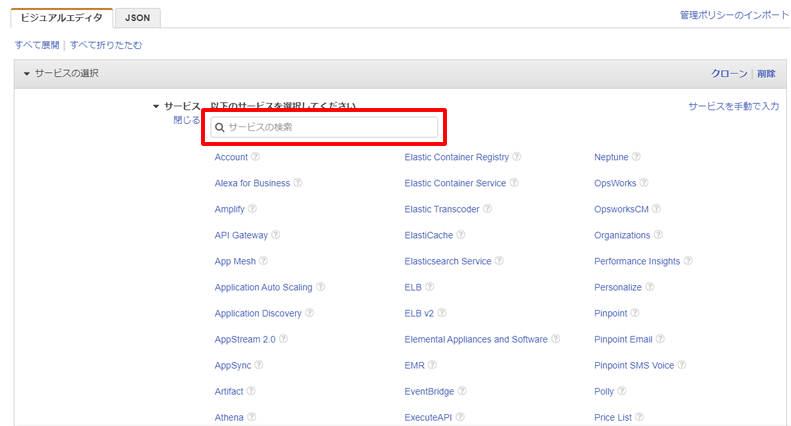The height and width of the screenshot is (426, 791).
Task: Choose the EMR service
Action: (x=414, y=365)
